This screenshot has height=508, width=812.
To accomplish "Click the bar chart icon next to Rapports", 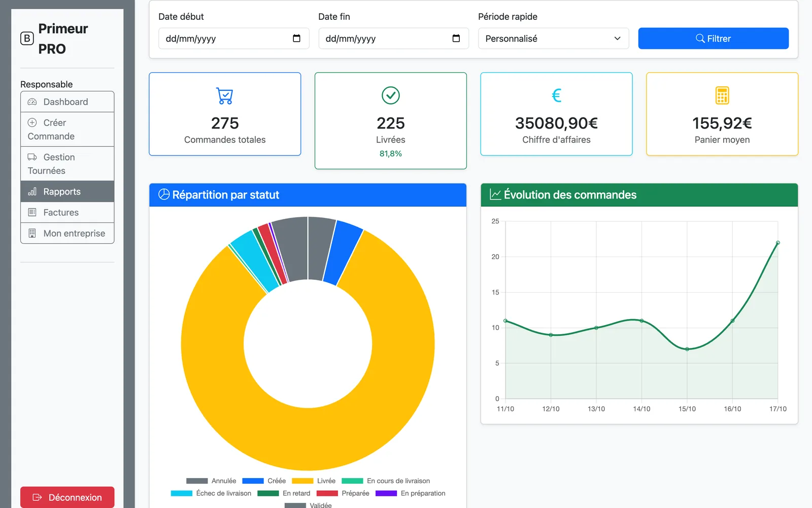I will pyautogui.click(x=32, y=192).
